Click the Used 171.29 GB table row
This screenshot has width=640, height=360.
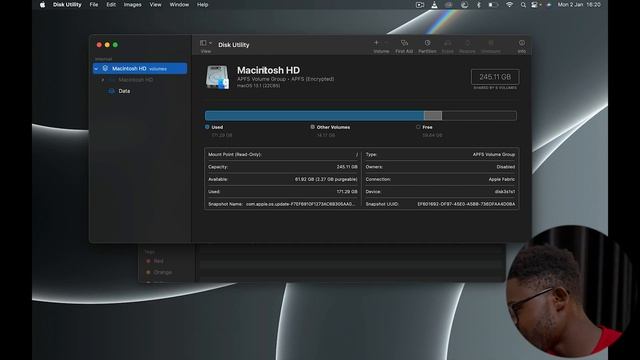click(x=283, y=191)
